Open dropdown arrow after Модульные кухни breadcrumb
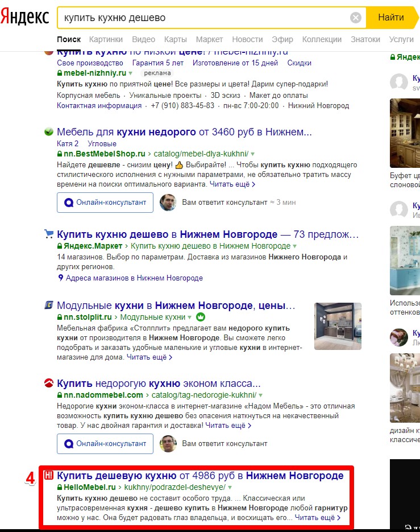The width and height of the screenshot is (420, 532). pos(189,317)
